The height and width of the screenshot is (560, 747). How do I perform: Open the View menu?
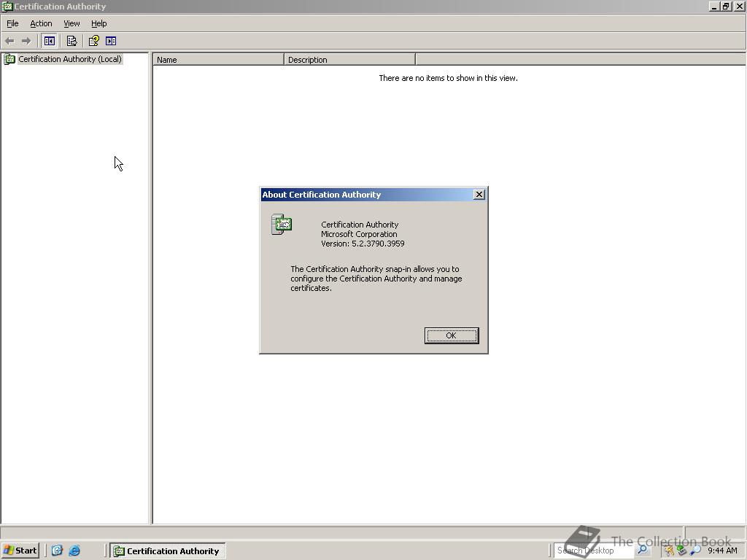pos(71,23)
